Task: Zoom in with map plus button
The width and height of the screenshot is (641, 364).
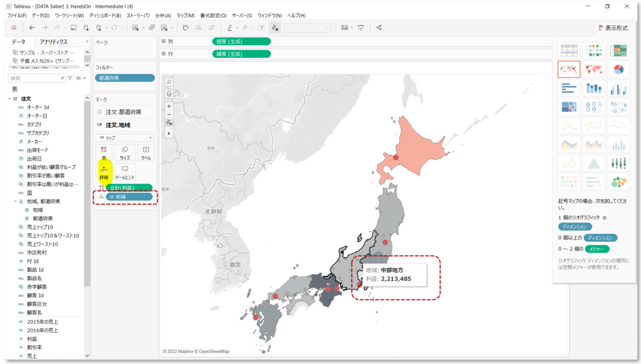Action: tap(169, 106)
